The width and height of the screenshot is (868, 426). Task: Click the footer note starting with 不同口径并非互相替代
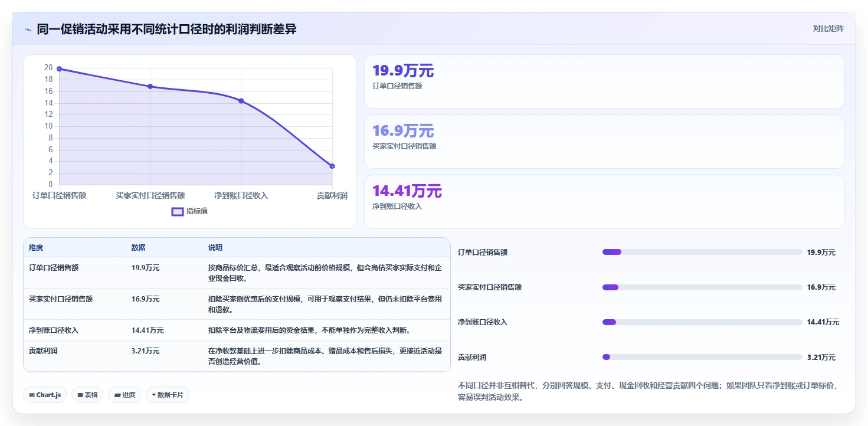[648, 391]
